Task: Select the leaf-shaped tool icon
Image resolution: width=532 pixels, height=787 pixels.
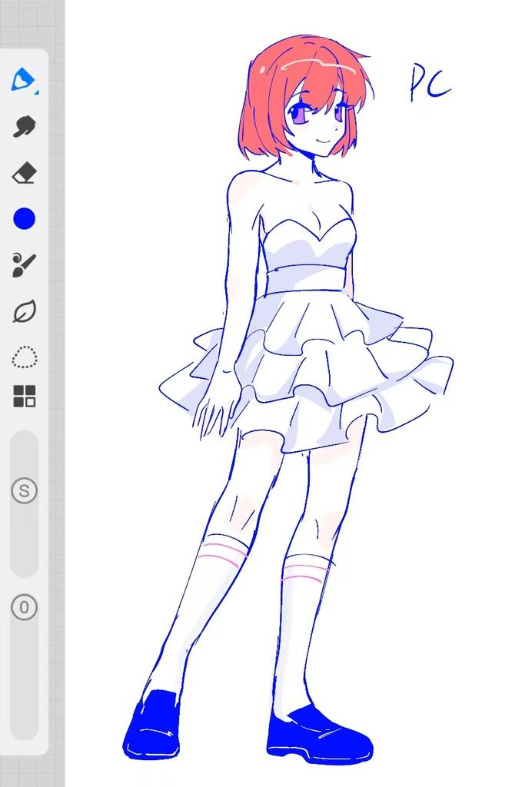Action: click(24, 311)
